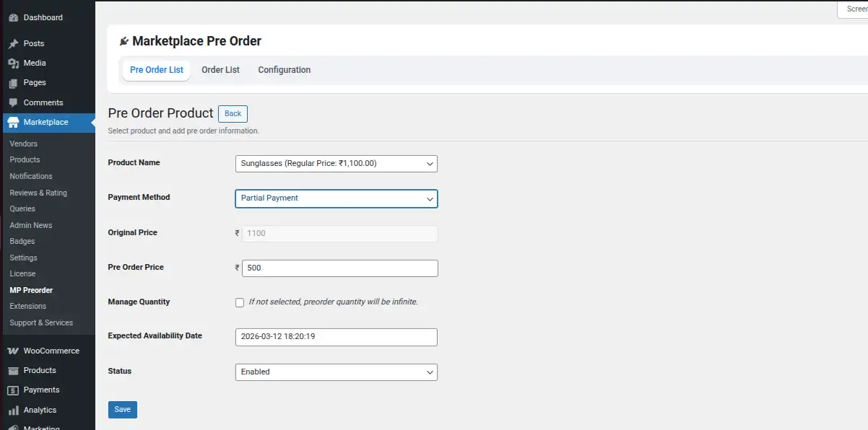Open the Payments sidebar icon
The width and height of the screenshot is (868, 430).
(x=14, y=390)
